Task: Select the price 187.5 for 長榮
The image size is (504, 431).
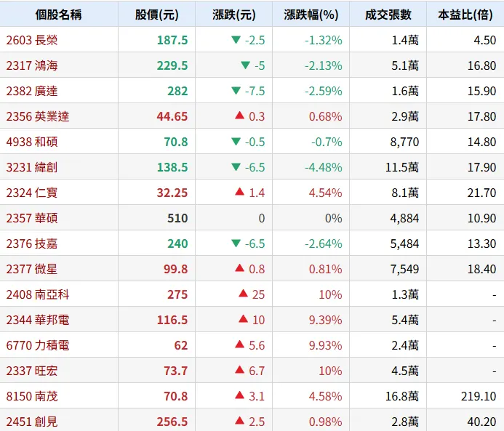Action: (x=172, y=40)
